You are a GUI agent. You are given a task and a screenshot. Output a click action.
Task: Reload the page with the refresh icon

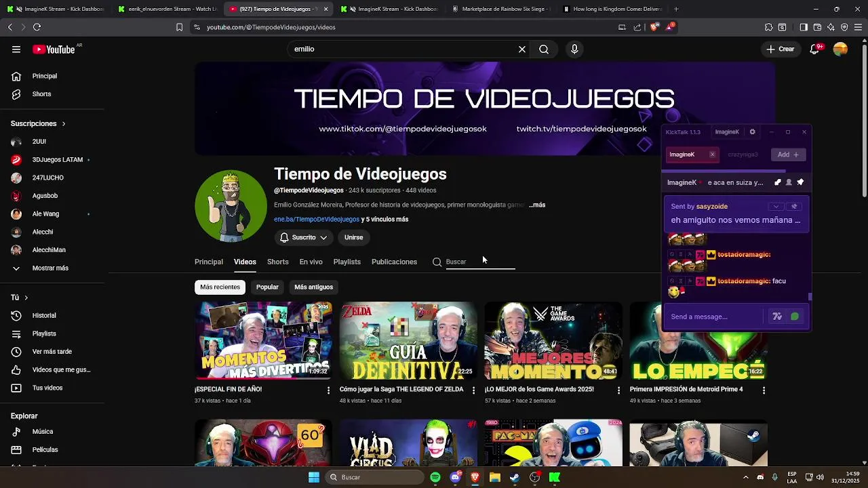click(37, 27)
